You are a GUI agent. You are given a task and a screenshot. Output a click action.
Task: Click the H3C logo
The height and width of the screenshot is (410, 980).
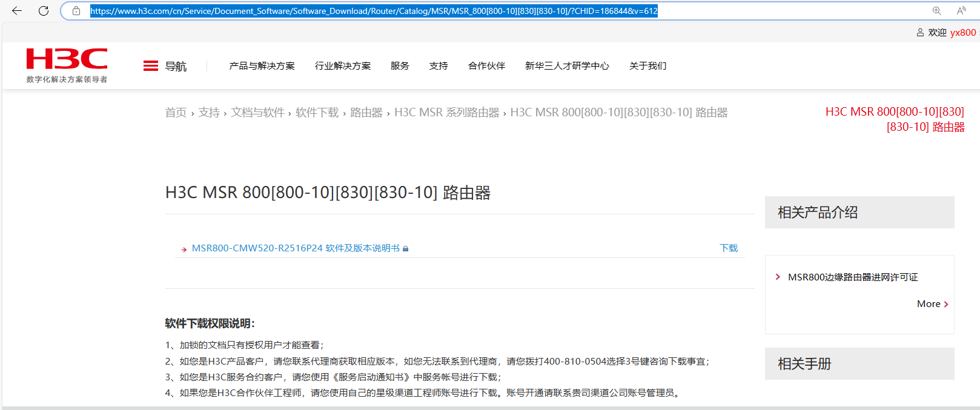pos(67,59)
